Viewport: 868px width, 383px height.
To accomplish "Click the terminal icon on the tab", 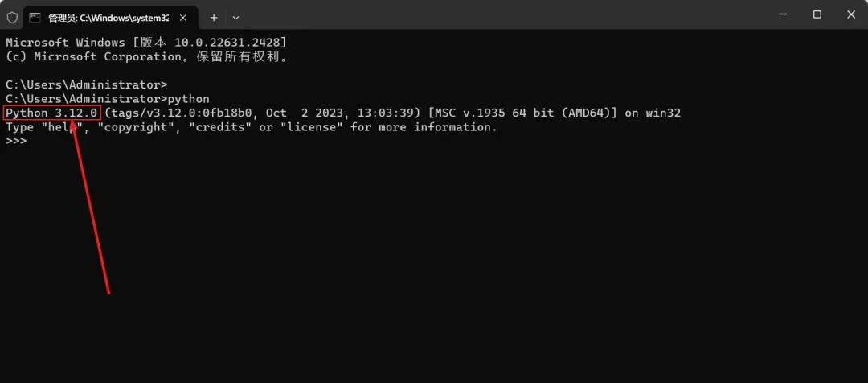I will pyautogui.click(x=35, y=17).
